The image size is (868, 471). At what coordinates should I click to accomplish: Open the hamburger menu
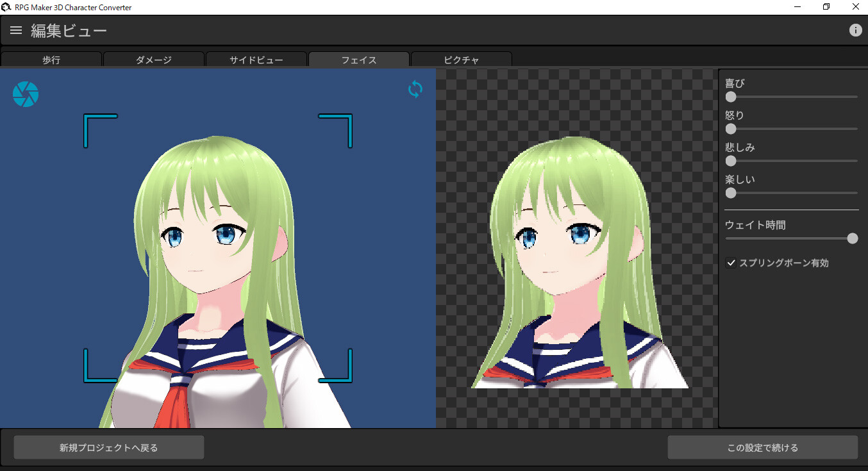[x=15, y=29]
